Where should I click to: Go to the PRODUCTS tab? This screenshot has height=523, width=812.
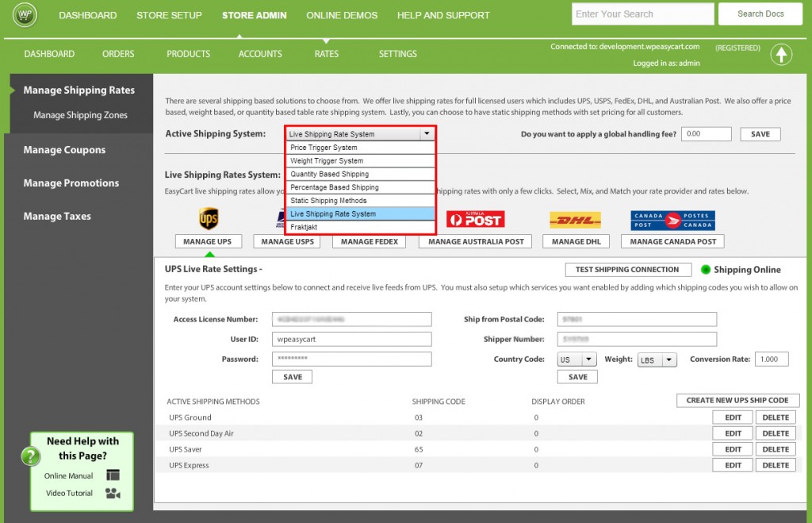coord(189,54)
